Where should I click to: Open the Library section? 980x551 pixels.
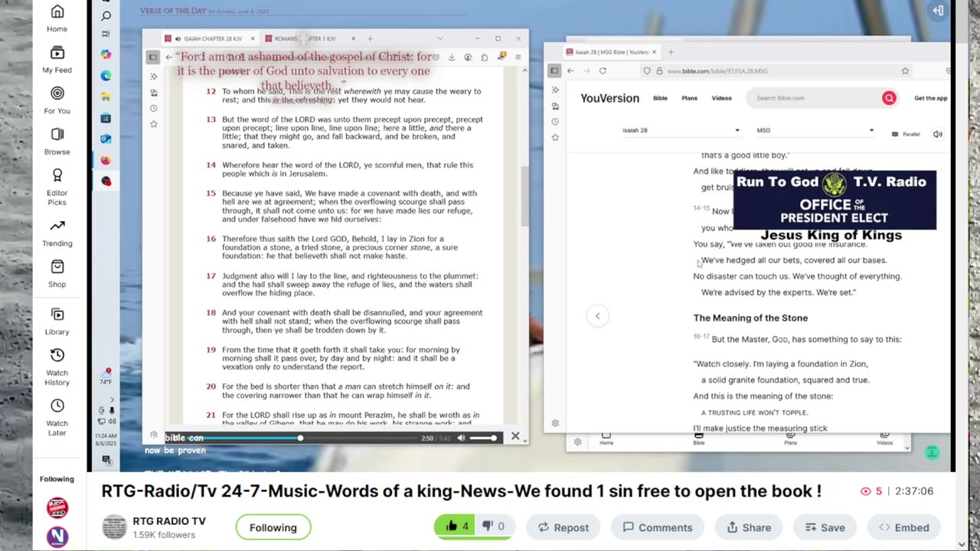(57, 321)
